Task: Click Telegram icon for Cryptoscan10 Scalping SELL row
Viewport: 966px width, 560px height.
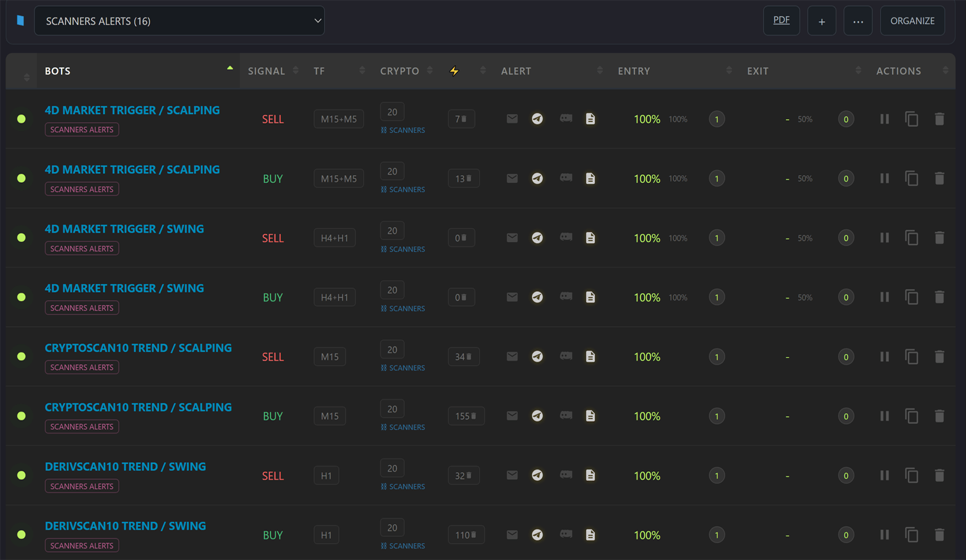Action: [537, 357]
